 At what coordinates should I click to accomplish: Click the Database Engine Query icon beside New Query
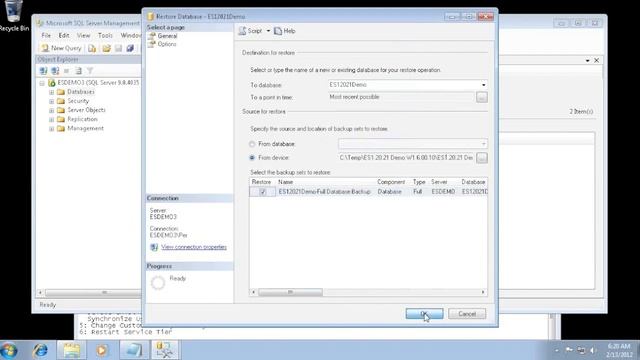click(x=92, y=48)
